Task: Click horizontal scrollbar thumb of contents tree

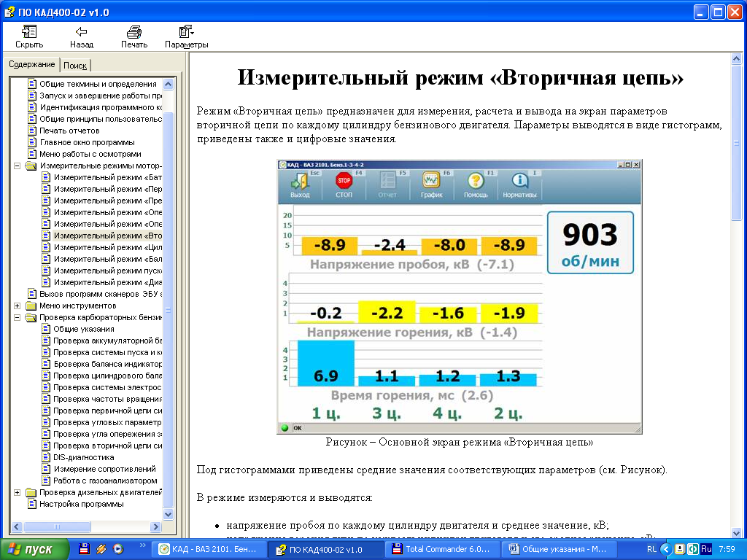Action: 57,526
